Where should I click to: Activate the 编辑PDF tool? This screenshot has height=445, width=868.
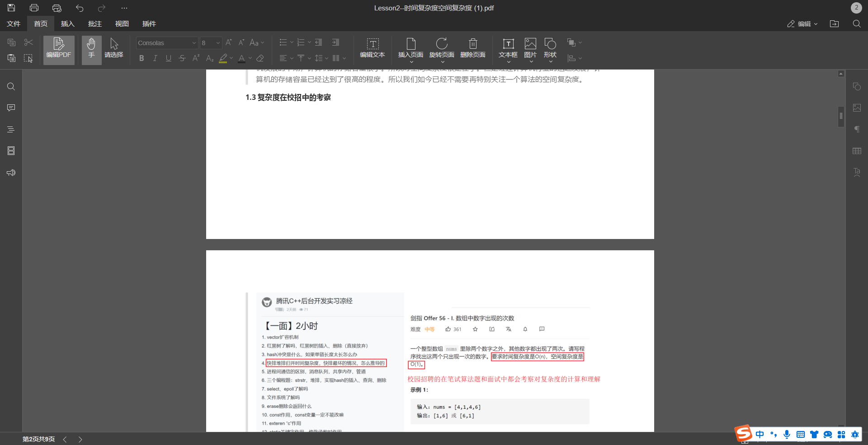point(59,50)
